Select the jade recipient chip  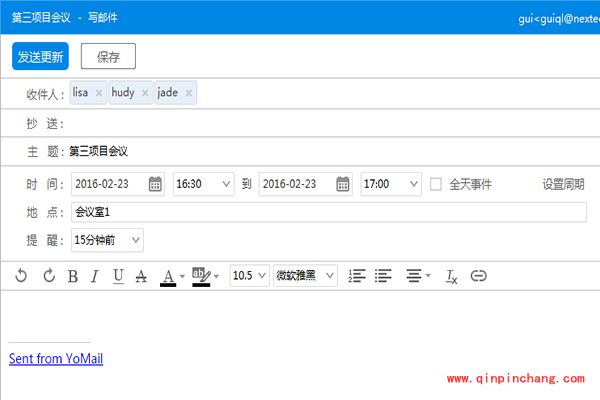176,93
